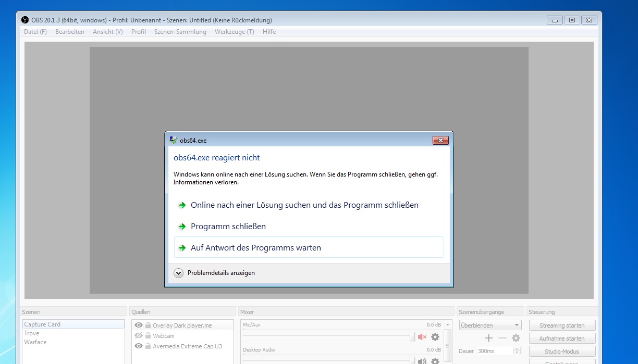Add a scene transition with plus icon
The width and height of the screenshot is (638, 364).
click(489, 338)
